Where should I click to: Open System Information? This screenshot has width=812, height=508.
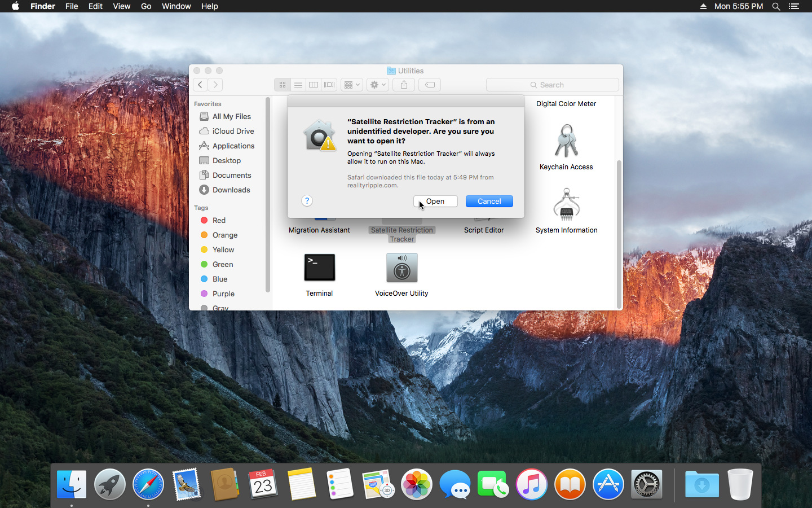pyautogui.click(x=566, y=204)
